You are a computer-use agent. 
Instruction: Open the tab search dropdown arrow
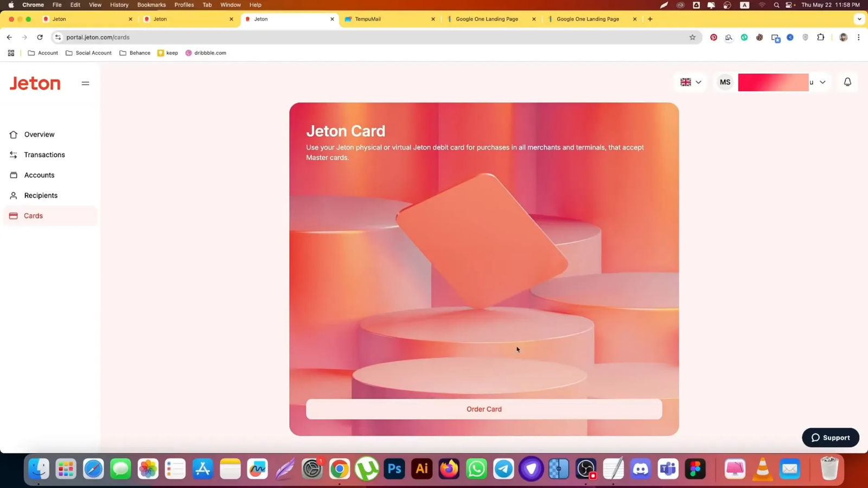point(859,19)
